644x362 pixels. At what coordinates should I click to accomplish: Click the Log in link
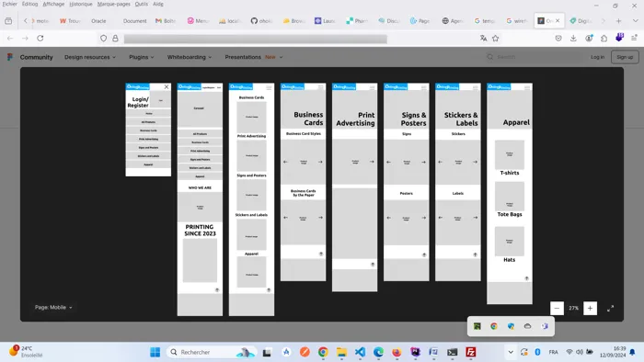(x=597, y=57)
